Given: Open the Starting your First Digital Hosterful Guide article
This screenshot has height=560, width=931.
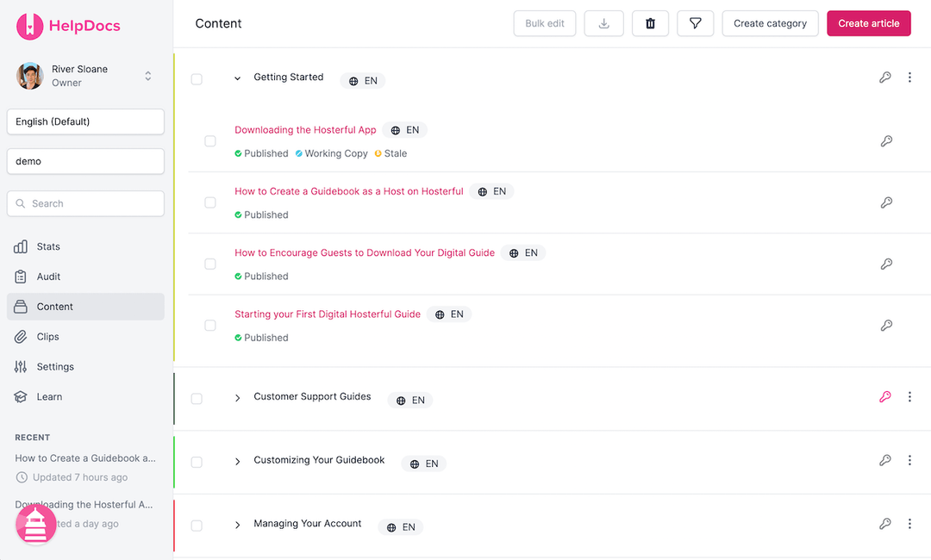Looking at the screenshot, I should click(328, 314).
